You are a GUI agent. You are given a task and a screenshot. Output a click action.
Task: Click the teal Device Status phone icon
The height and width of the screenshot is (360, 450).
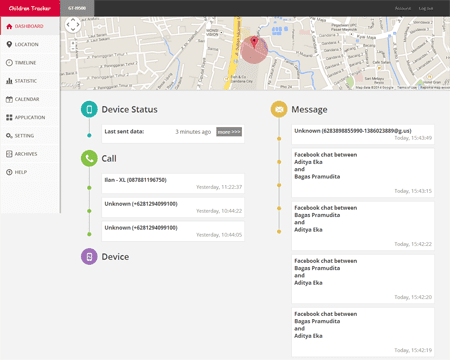tap(89, 109)
